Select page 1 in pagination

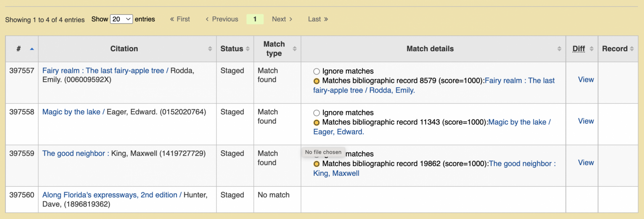tap(255, 19)
